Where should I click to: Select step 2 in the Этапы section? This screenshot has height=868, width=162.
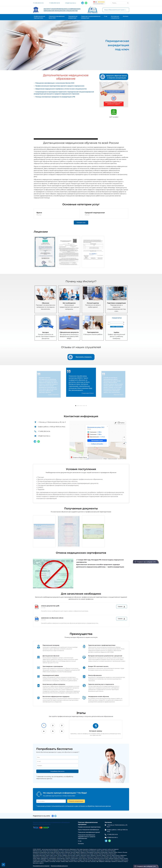(52, 725)
